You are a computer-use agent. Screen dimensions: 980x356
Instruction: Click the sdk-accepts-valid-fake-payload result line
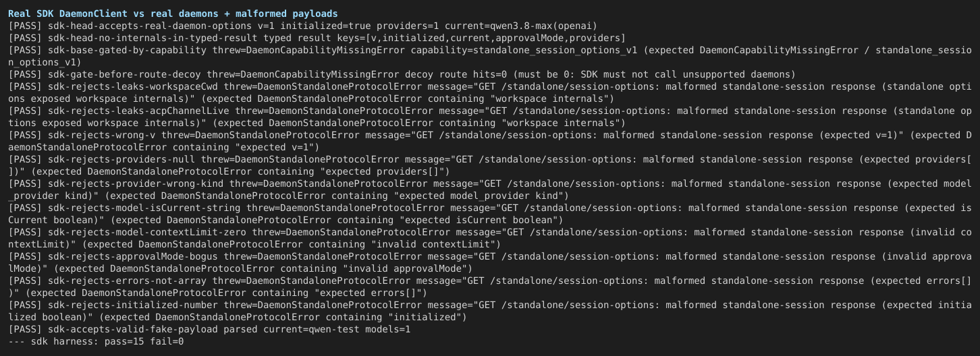[x=209, y=329]
